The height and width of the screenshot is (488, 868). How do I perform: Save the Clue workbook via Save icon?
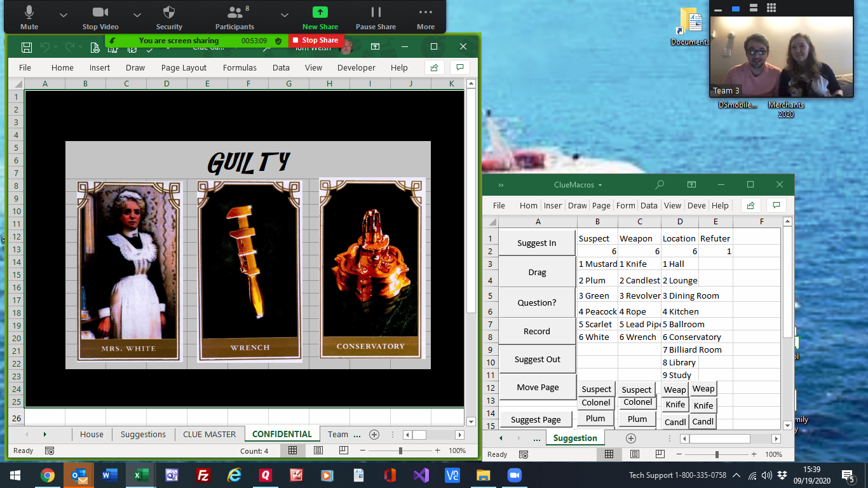pyautogui.click(x=27, y=47)
